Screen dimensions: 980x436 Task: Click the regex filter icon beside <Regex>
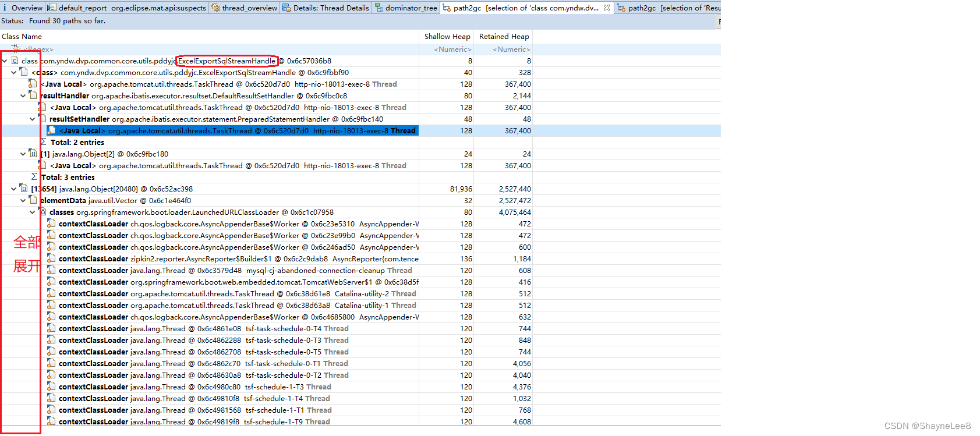16,49
